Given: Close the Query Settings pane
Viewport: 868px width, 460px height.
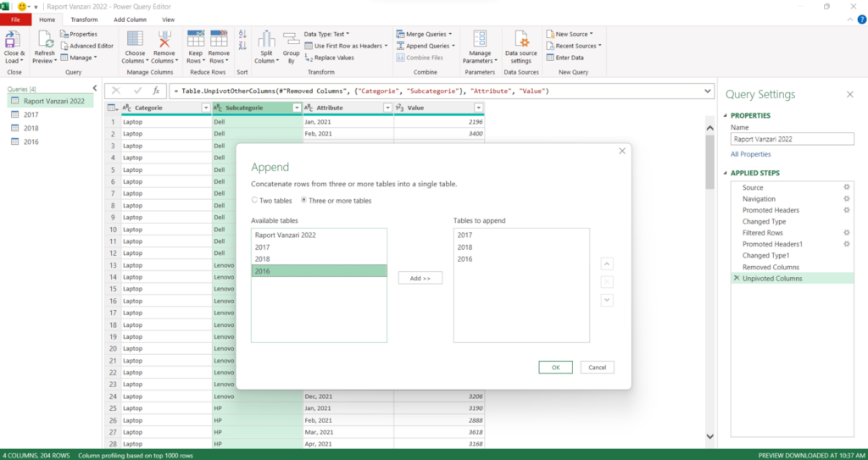Looking at the screenshot, I should (849, 95).
